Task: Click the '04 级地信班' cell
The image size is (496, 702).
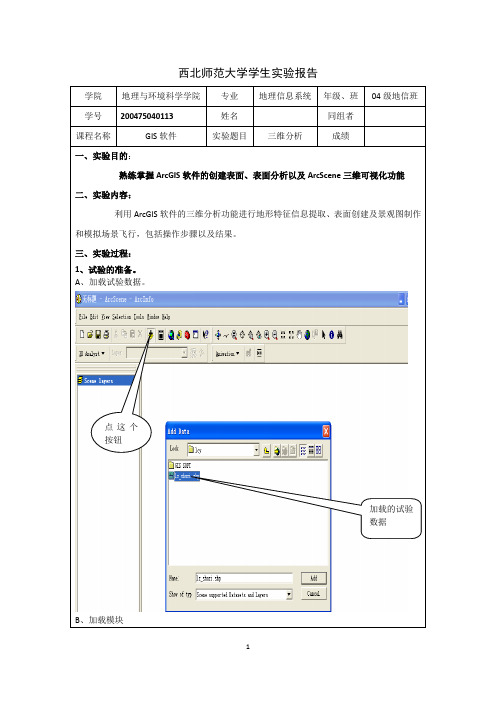Action: click(395, 96)
